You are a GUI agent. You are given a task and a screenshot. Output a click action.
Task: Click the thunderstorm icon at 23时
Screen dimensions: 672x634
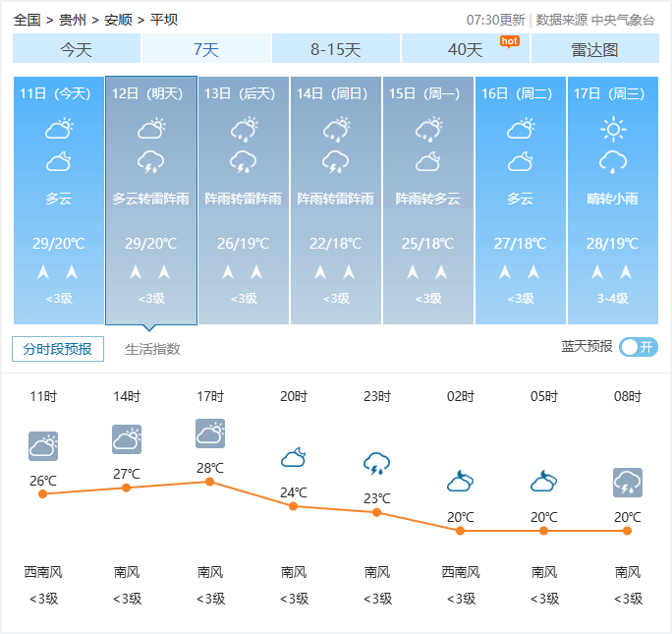(377, 462)
